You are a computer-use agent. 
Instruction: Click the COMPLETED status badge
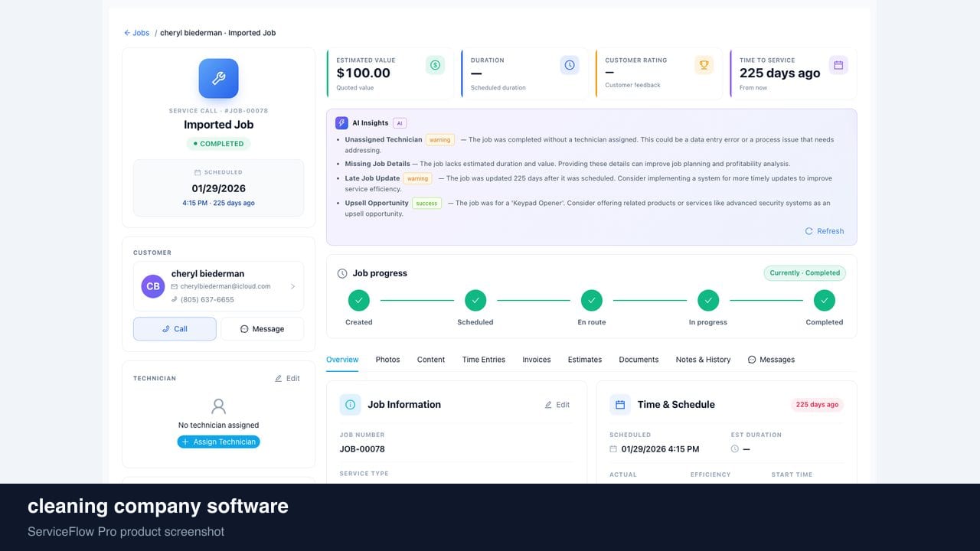coord(218,144)
